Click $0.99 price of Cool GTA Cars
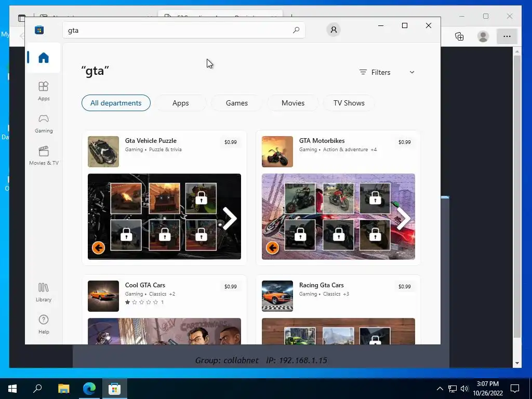This screenshot has width=532, height=399. [x=230, y=287]
